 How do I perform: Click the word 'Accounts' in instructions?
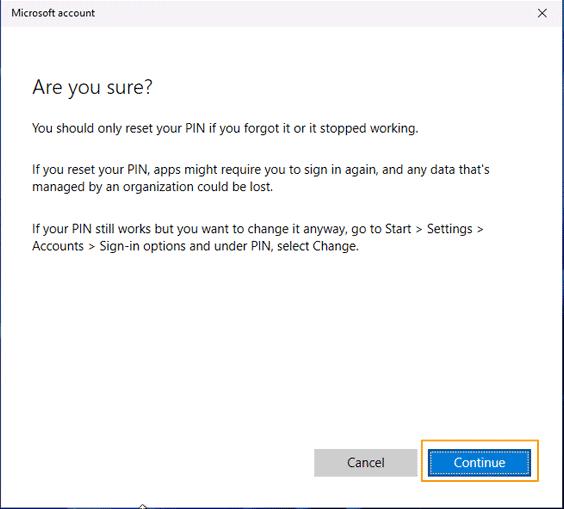(x=58, y=246)
